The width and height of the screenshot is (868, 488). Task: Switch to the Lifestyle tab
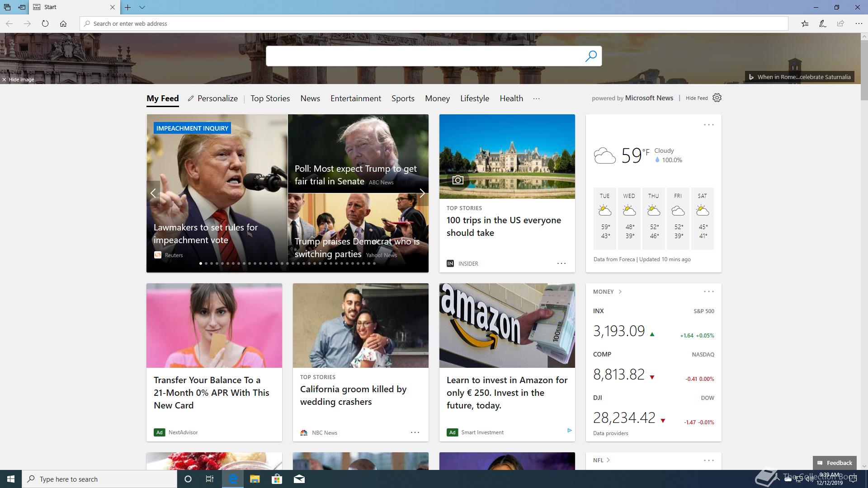pyautogui.click(x=475, y=99)
